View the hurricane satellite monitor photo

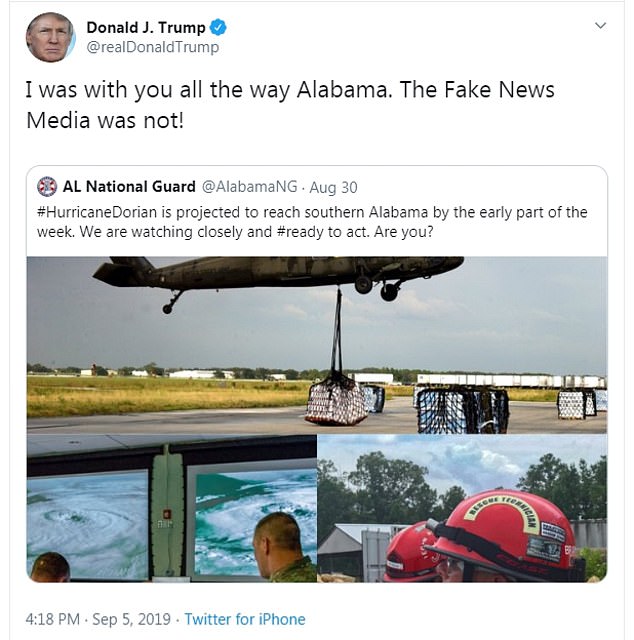pos(172,508)
